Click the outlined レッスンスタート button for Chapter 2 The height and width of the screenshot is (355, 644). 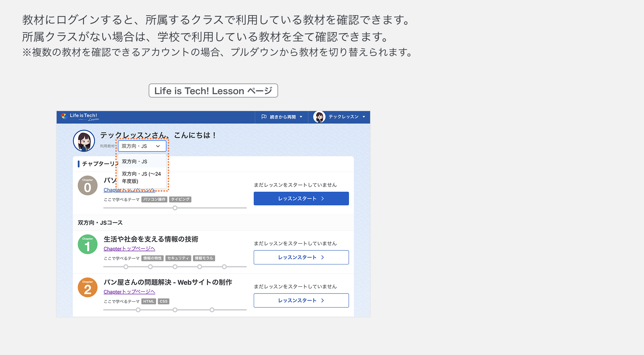click(301, 300)
